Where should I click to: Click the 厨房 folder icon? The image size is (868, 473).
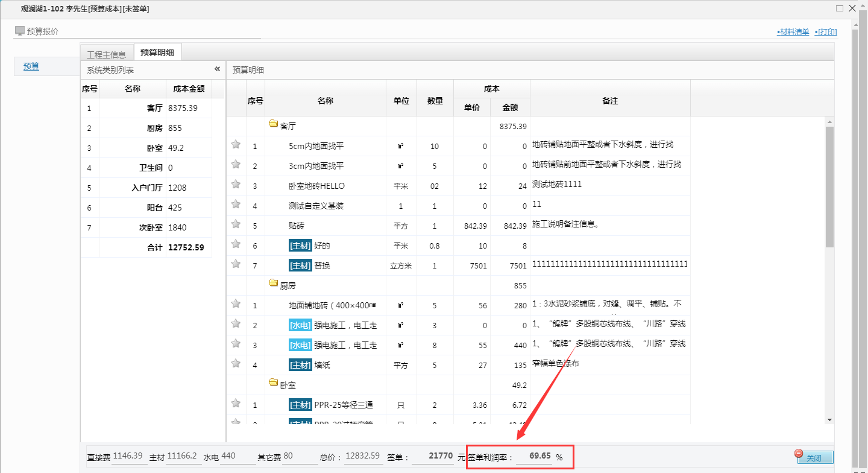[272, 285]
